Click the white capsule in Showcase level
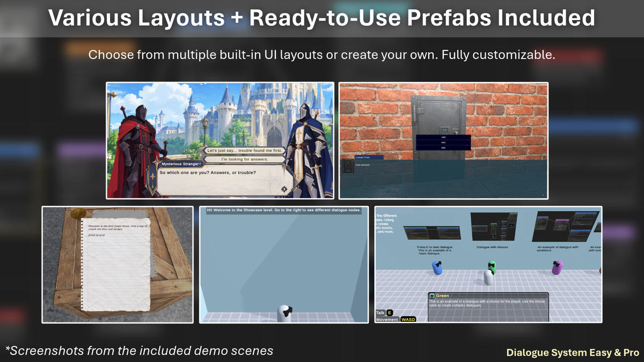This screenshot has width=644, height=362. pyautogui.click(x=284, y=313)
